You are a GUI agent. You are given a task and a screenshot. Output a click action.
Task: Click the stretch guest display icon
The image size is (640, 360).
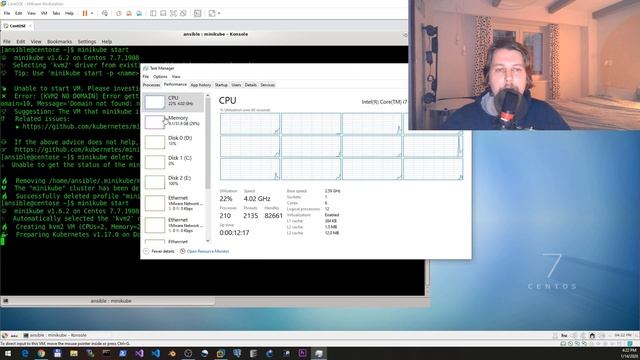click(x=212, y=13)
